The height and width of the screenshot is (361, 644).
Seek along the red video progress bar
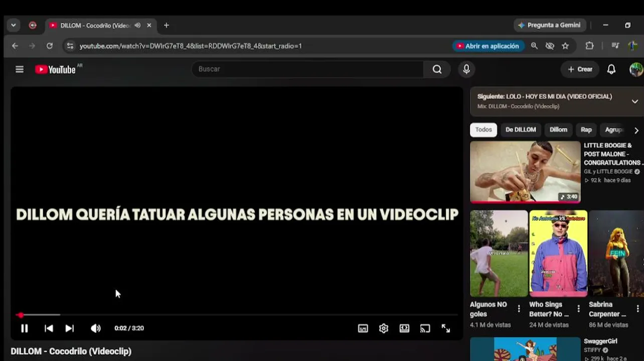236,315
